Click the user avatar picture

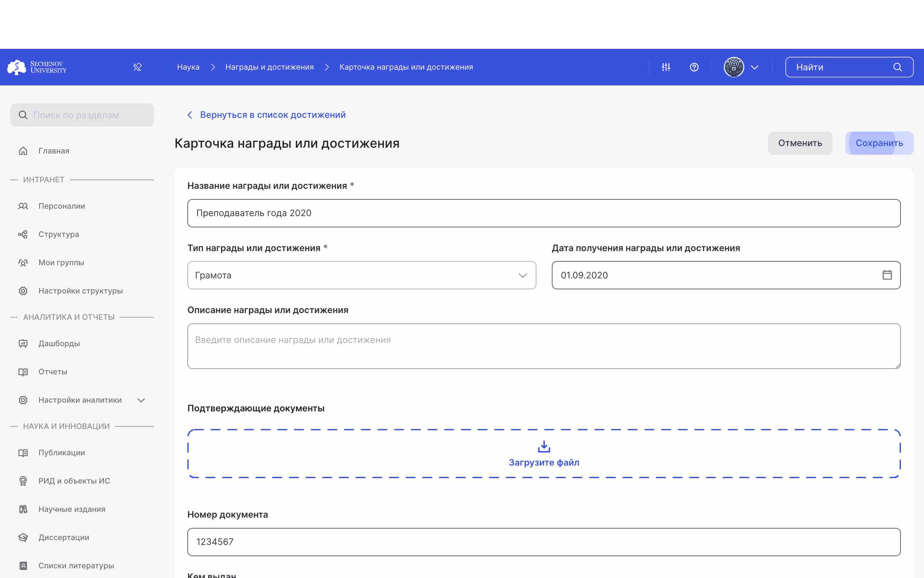pos(734,67)
